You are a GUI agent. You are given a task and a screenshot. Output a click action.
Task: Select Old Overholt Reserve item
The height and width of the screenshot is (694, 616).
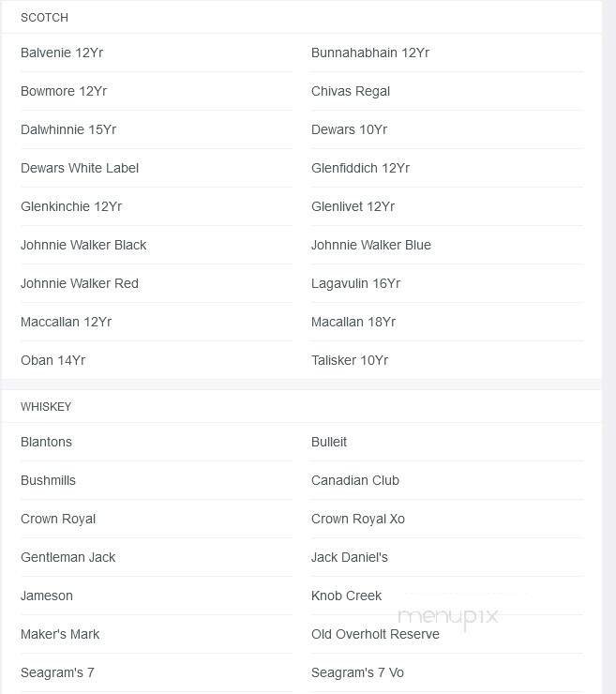point(375,634)
